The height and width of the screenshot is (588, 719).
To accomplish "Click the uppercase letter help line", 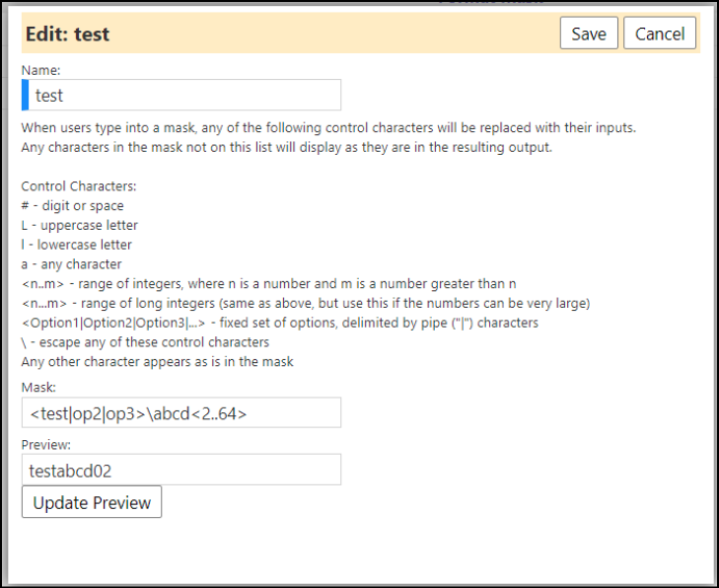I will 79,225.
